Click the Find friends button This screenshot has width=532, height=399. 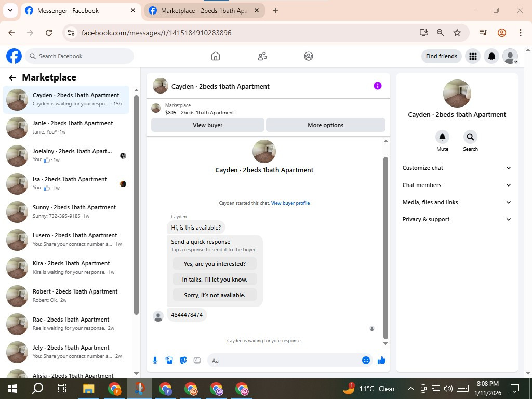click(442, 56)
